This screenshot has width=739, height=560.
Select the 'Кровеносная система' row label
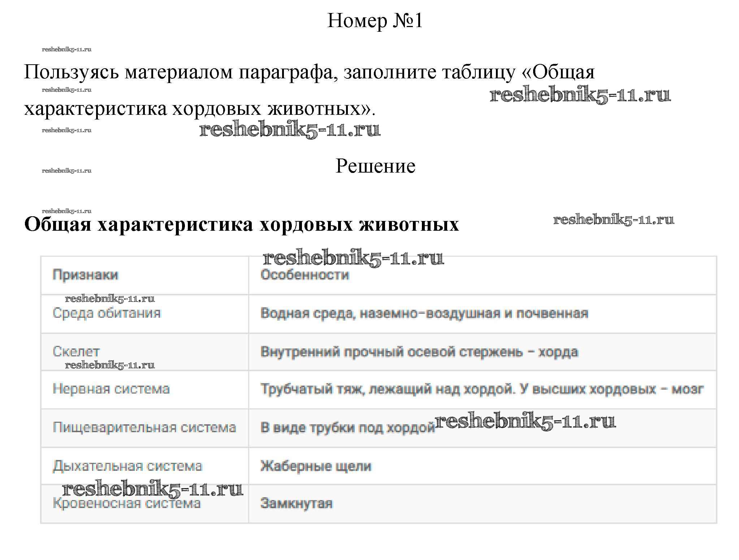click(x=126, y=503)
